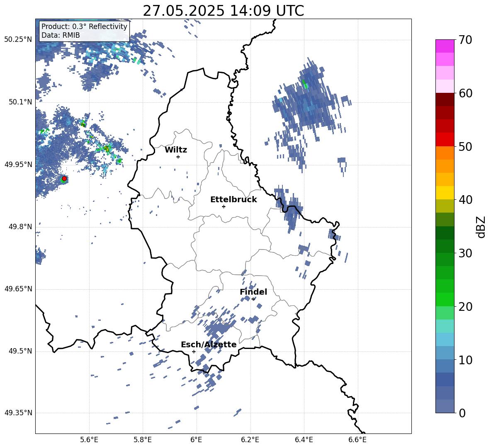Click the 5.8°E longitude label
Screen dimensions: 491x448
pyautogui.click(x=143, y=440)
